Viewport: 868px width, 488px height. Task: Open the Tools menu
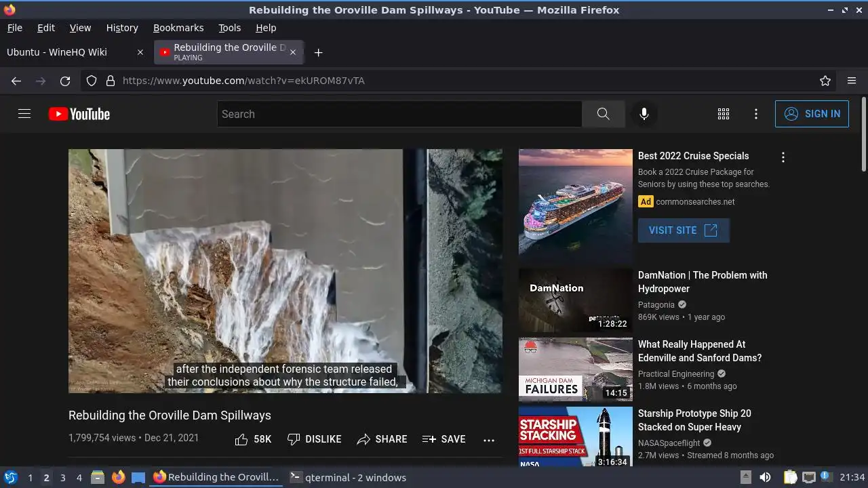(x=230, y=28)
